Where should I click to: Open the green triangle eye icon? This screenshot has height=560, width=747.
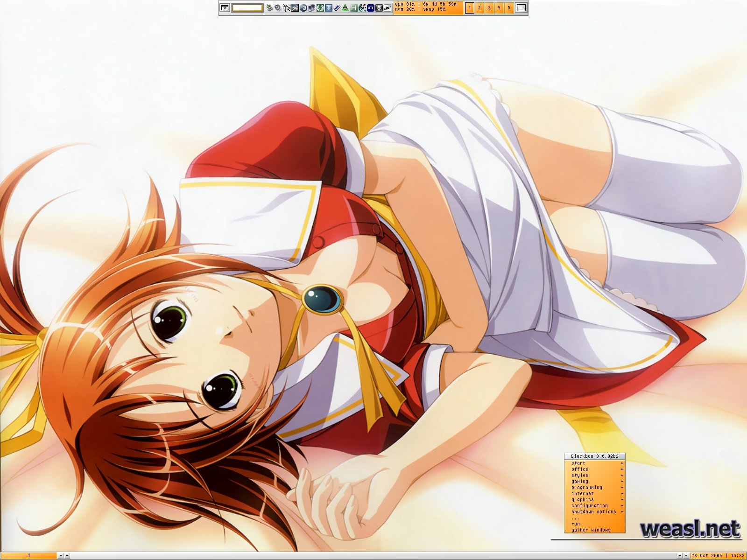[x=345, y=8]
